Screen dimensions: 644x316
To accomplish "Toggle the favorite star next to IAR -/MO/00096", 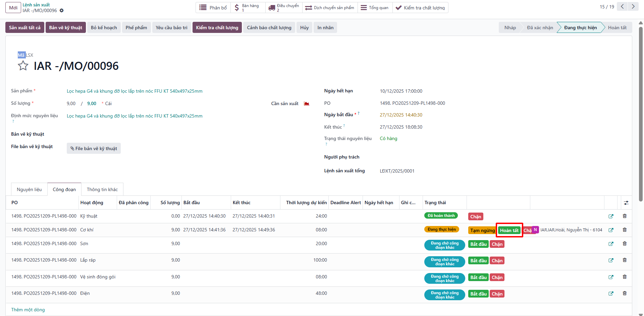I will 23,65.
